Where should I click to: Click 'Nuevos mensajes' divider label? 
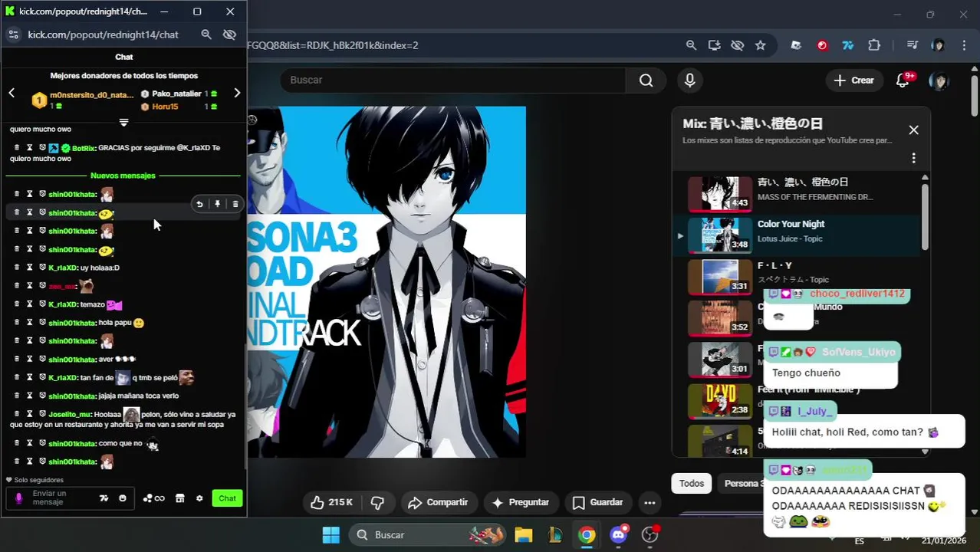[123, 176]
